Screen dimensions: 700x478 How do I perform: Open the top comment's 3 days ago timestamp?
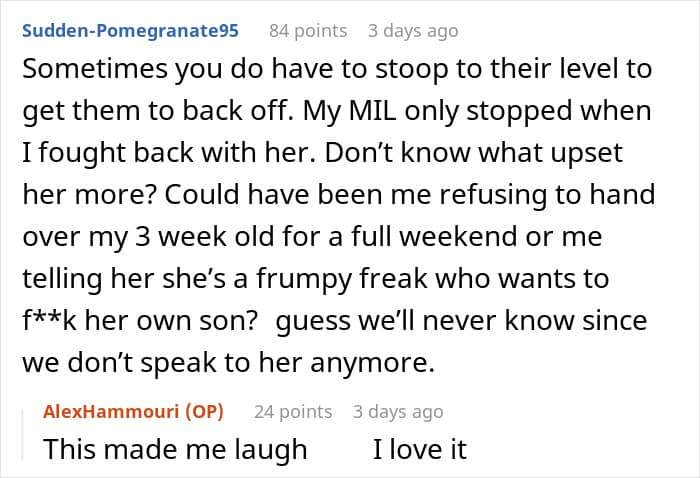(413, 31)
